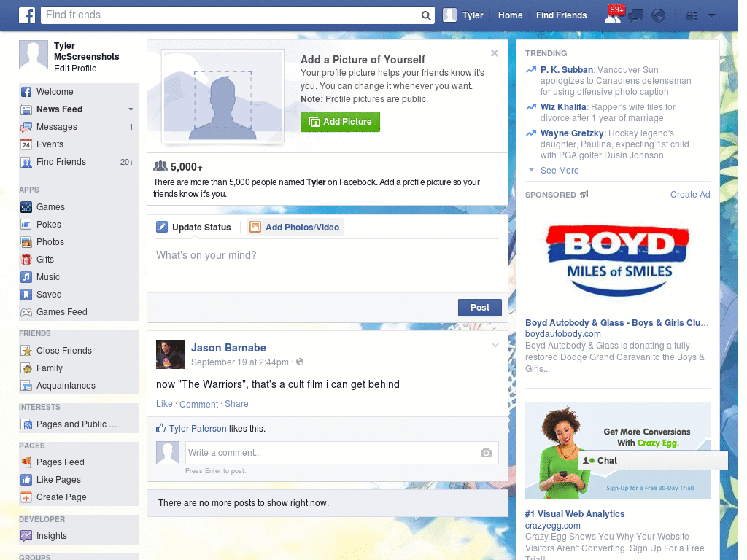This screenshot has width=747, height=560.
Task: Open Wayne Gretzky trending topic
Action: coord(572,133)
